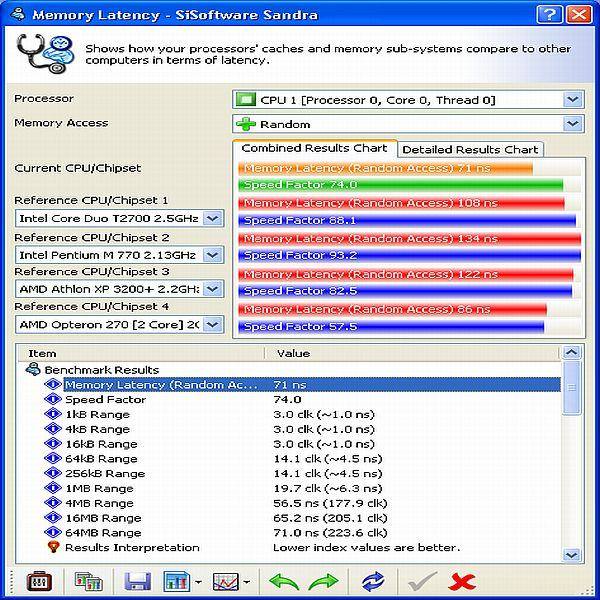Screen dimensions: 600x600
Task: Click the Sandra title bar icon
Action: (18, 15)
